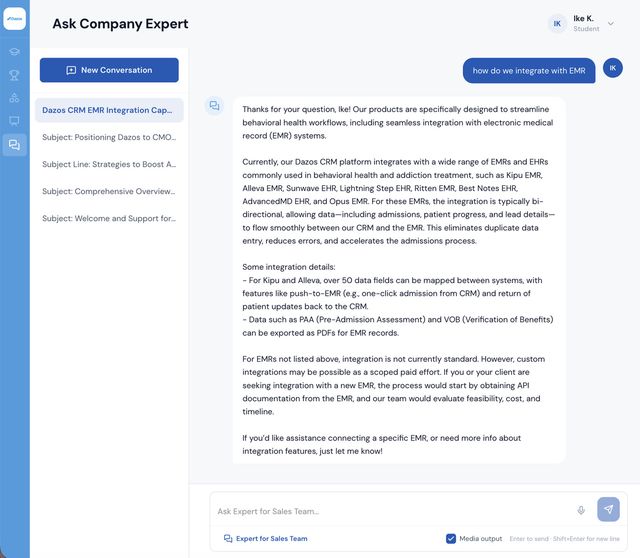Select the stacked shapes sidebar icon
Screen dimensions: 640x558
tap(14, 98)
